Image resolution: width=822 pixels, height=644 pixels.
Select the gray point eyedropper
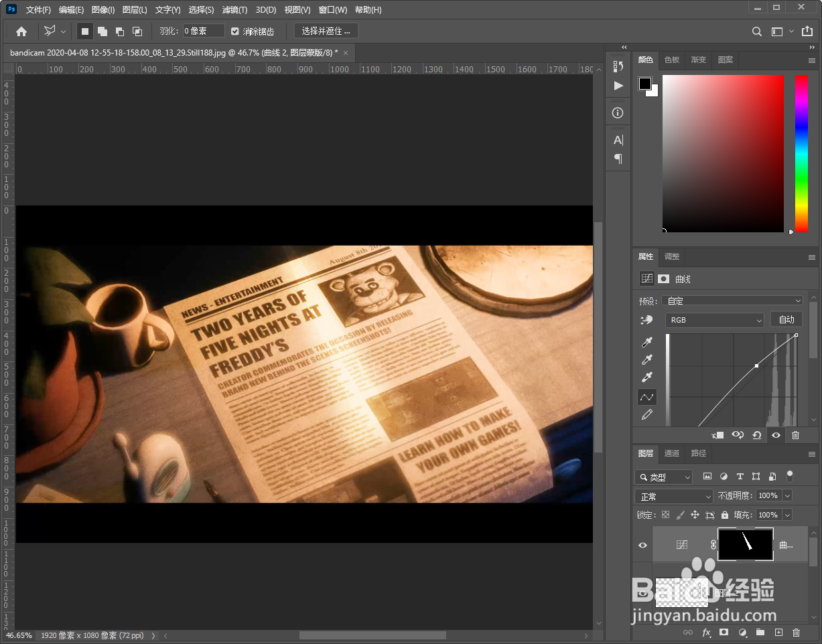(x=647, y=361)
